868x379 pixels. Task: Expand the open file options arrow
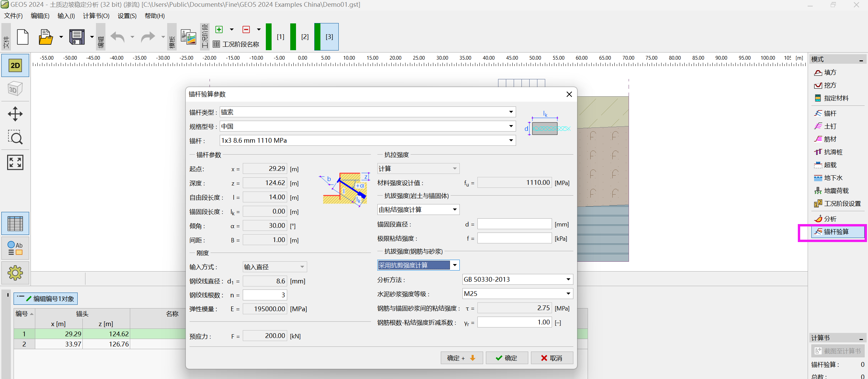[x=61, y=37]
